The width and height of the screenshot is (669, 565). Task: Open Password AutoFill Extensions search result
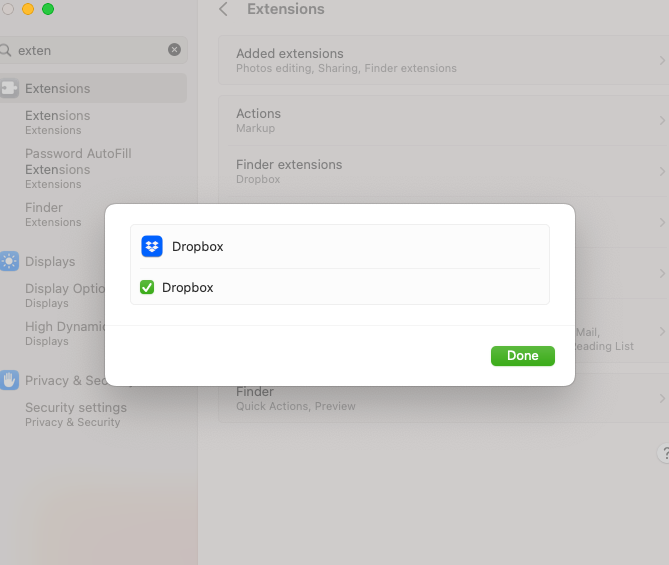pos(78,168)
